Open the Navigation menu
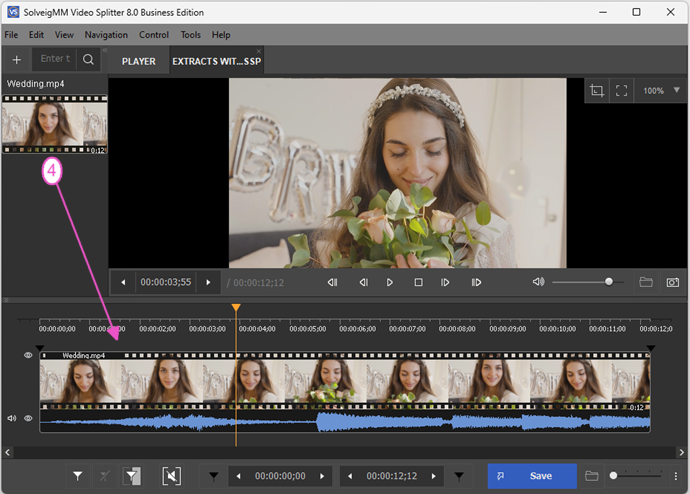 click(106, 34)
